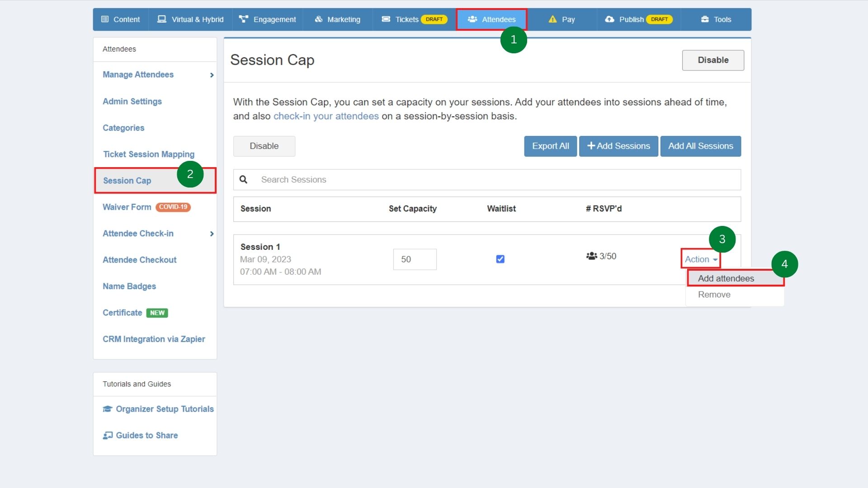868x488 pixels.
Task: Click the Add All Sessions button
Action: click(x=701, y=146)
